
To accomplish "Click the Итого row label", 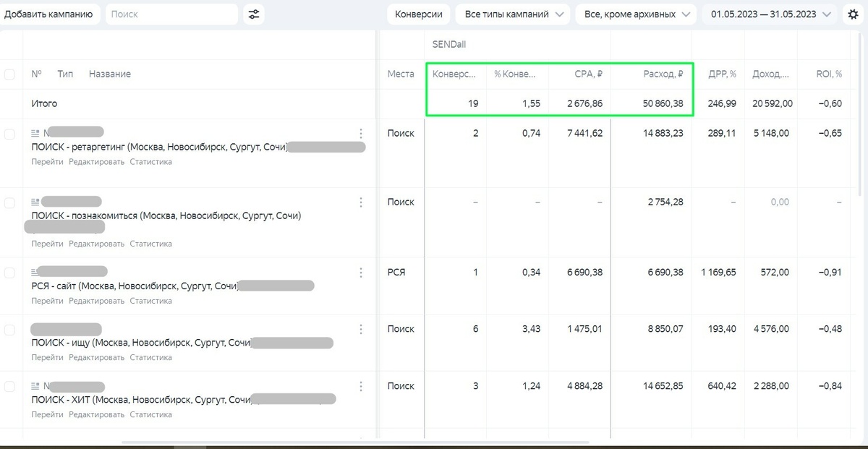I will (x=44, y=103).
